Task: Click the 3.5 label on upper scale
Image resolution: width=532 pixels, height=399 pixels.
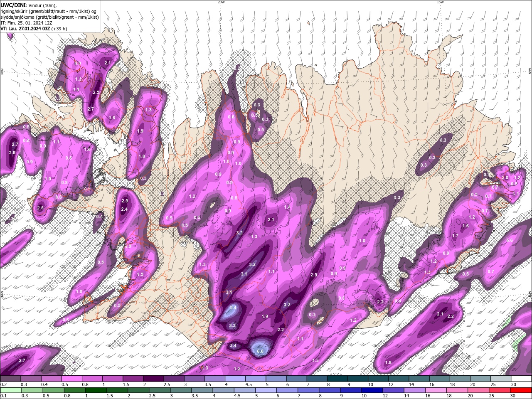Action: 208,384
